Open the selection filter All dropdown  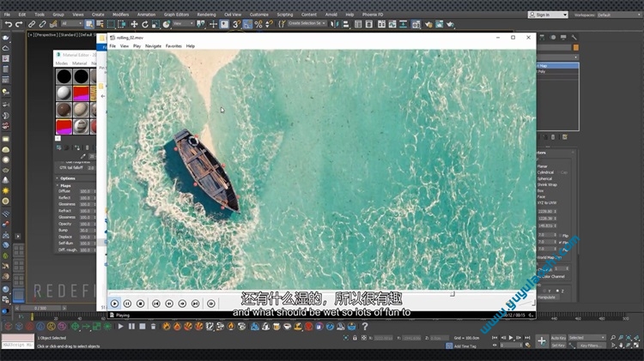point(72,24)
